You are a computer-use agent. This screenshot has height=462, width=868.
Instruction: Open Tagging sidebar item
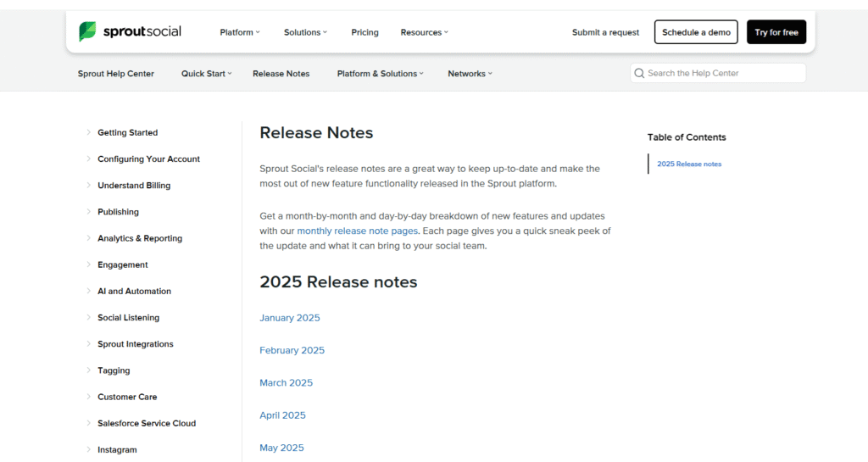coord(114,370)
